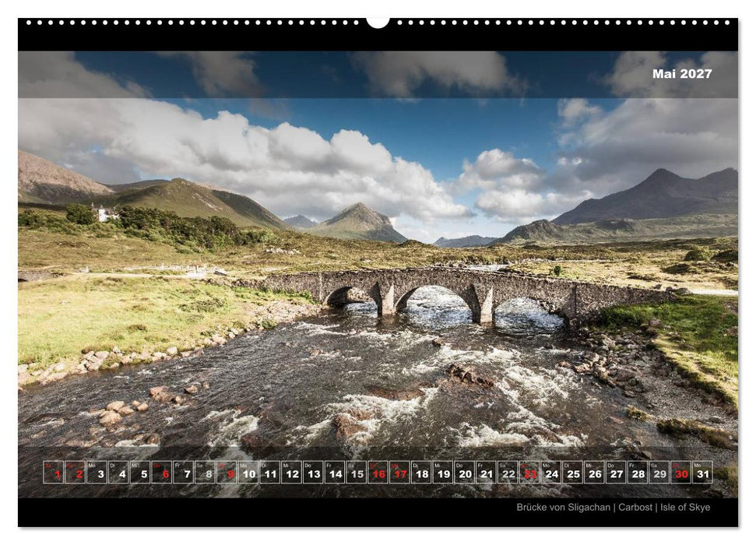Select day 10 in the calendar strip

pyautogui.click(x=249, y=472)
